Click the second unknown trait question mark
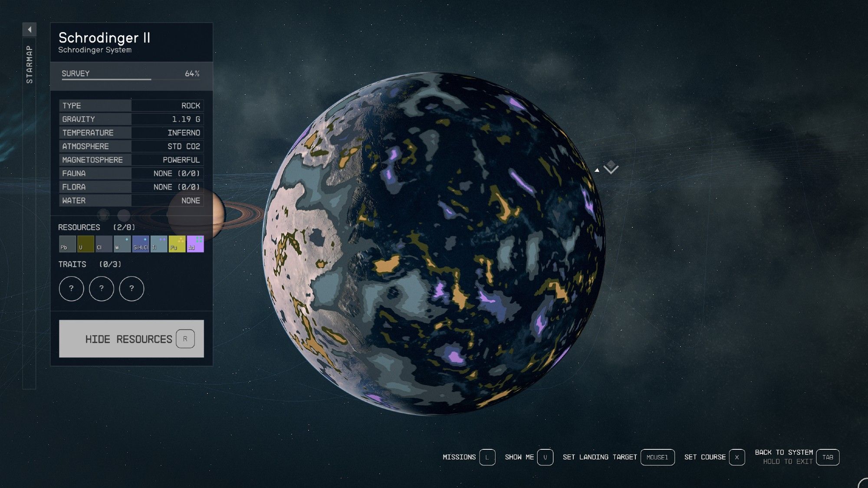Image resolution: width=868 pixels, height=488 pixels. click(x=101, y=288)
